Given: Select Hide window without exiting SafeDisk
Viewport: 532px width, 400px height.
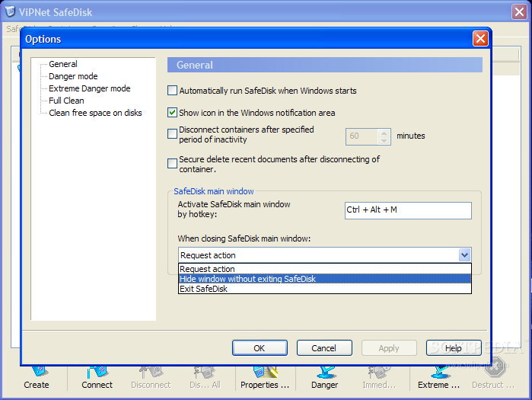Looking at the screenshot, I should (x=325, y=279).
